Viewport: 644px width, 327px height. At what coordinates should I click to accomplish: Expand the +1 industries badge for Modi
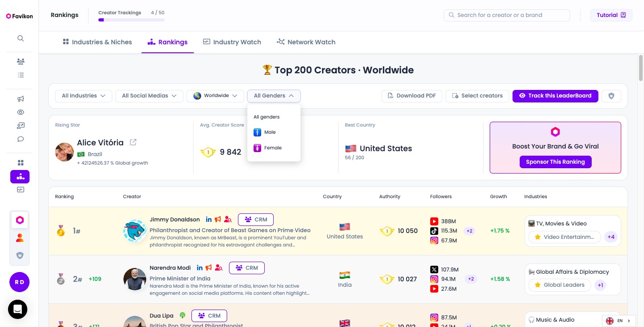click(x=600, y=285)
